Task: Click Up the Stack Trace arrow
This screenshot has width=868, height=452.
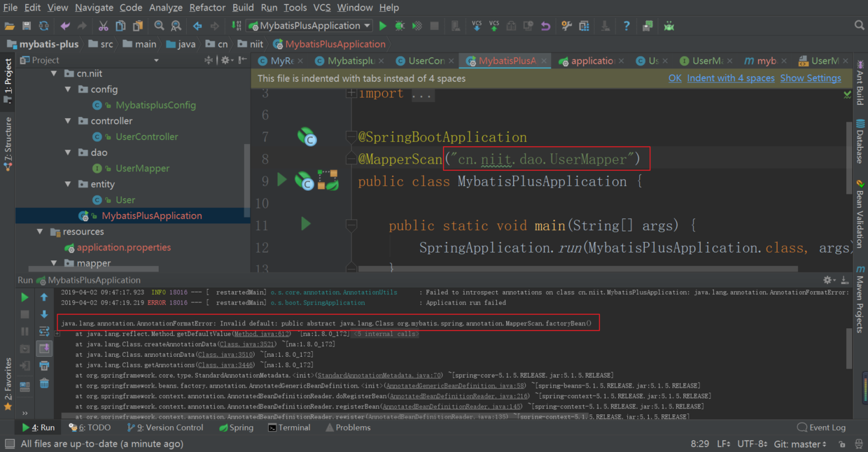Action: pos(44,297)
